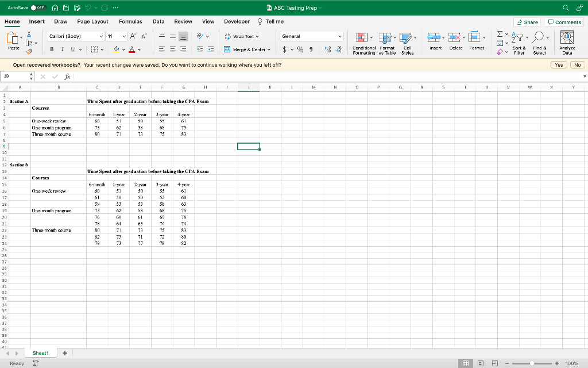Viewport: 588px width, 368px height.
Task: Toggle the AutoSave switch
Action: [38, 8]
